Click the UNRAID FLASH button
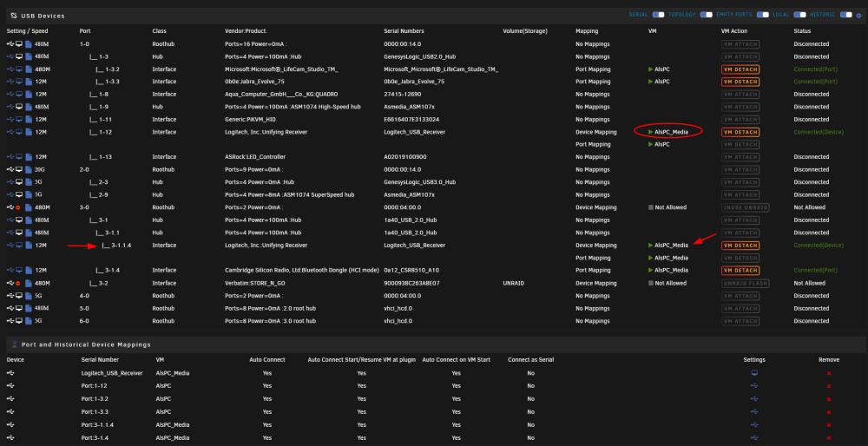868x446 pixels. point(745,283)
